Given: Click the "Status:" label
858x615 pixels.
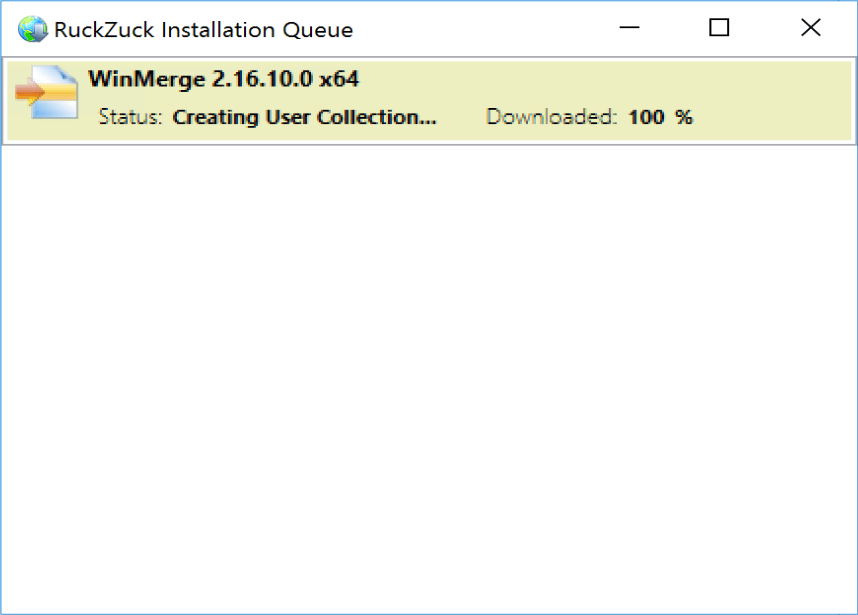Looking at the screenshot, I should pyautogui.click(x=130, y=117).
